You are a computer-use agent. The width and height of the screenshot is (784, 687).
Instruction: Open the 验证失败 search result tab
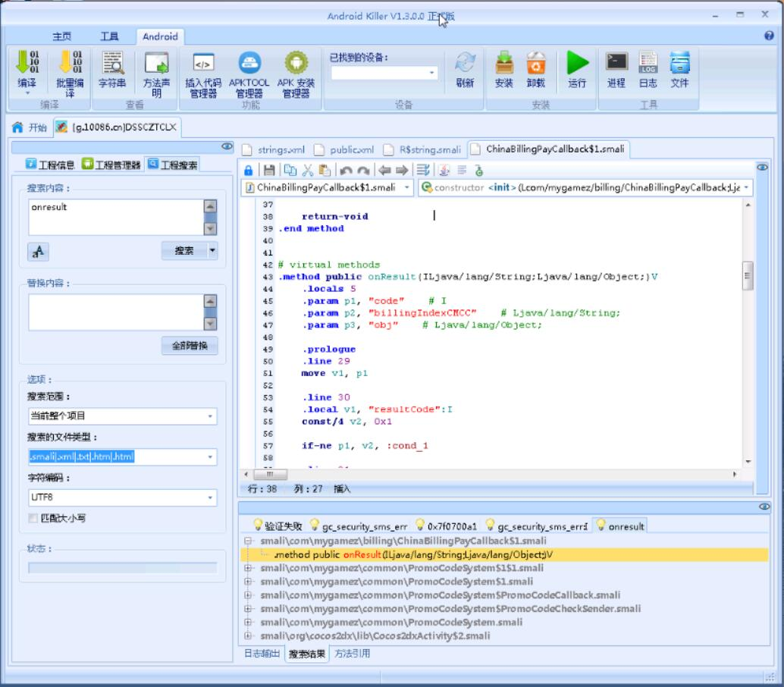pyautogui.click(x=278, y=526)
